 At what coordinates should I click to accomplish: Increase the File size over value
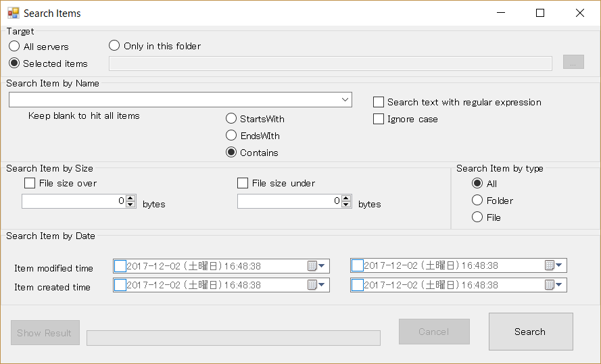[130, 198]
